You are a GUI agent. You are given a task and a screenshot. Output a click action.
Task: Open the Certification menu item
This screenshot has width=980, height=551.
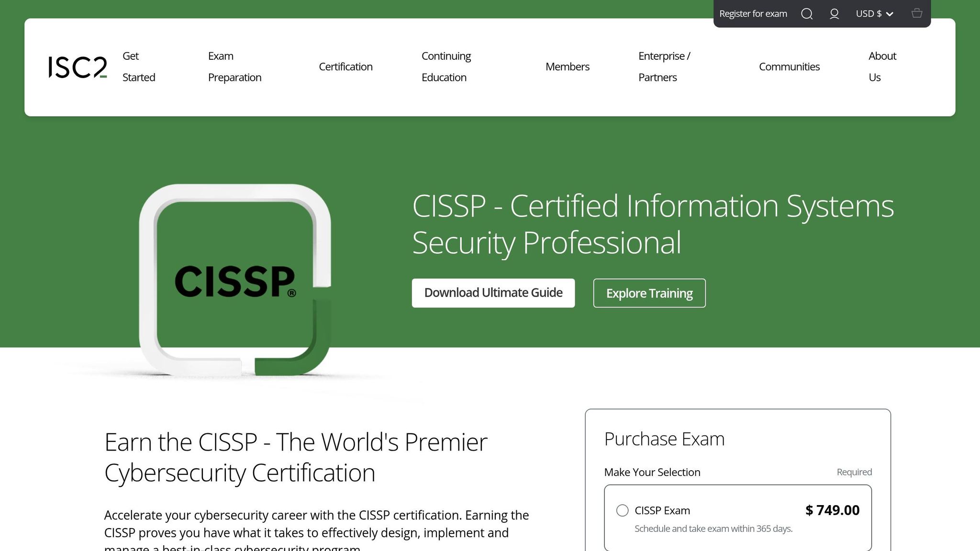pyautogui.click(x=345, y=66)
